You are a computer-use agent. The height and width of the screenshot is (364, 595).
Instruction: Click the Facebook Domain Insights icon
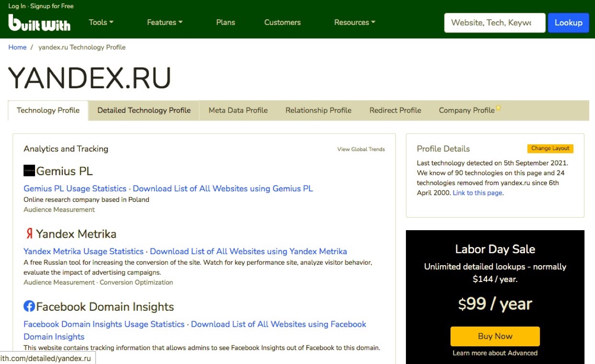[29, 306]
